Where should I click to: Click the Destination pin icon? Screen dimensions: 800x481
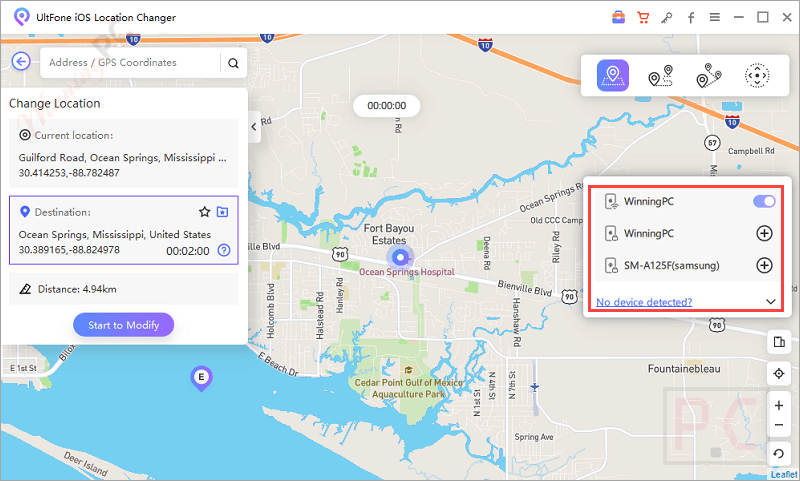pyautogui.click(x=24, y=211)
